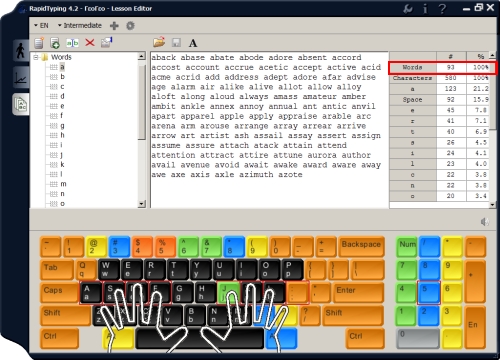Image resolution: width=500 pixels, height=360 pixels.
Task: Select lesson g in Words tree
Action: click(62, 126)
